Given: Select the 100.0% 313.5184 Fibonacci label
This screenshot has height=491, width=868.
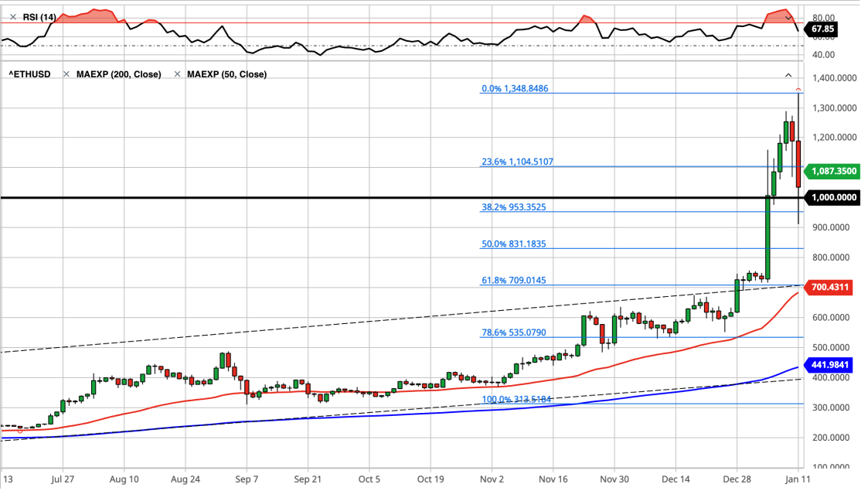Looking at the screenshot, I should pos(516,399).
